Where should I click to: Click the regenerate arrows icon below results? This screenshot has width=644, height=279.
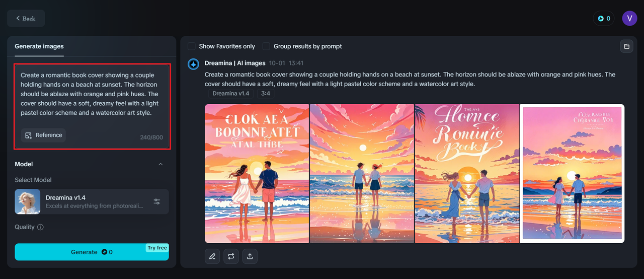coord(231,256)
